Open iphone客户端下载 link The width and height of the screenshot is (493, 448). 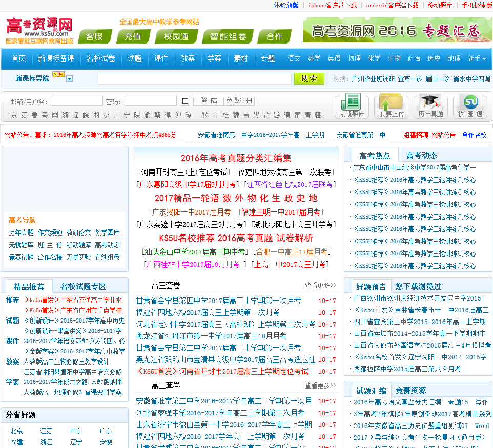click(x=332, y=5)
